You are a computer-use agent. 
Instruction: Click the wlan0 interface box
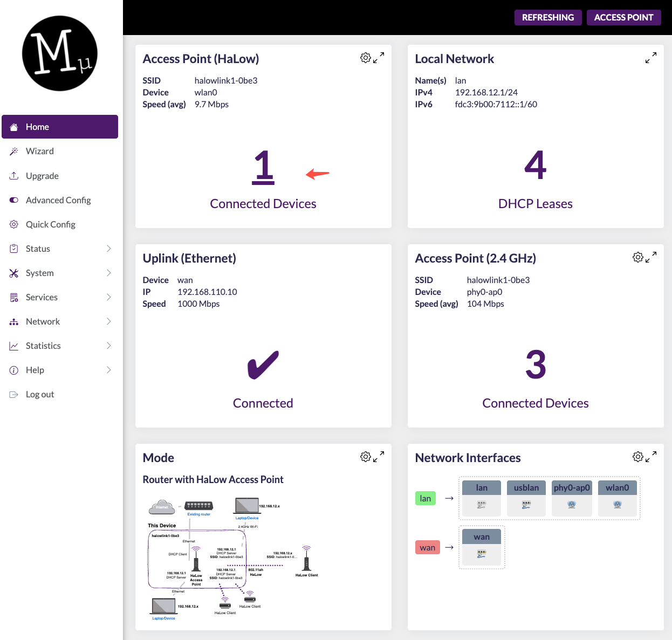618,498
